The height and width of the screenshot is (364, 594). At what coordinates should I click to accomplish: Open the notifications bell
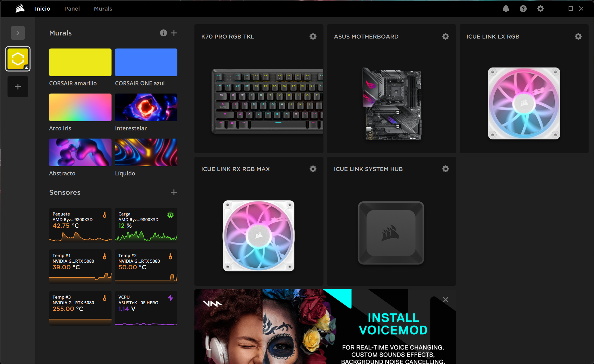[x=506, y=9]
